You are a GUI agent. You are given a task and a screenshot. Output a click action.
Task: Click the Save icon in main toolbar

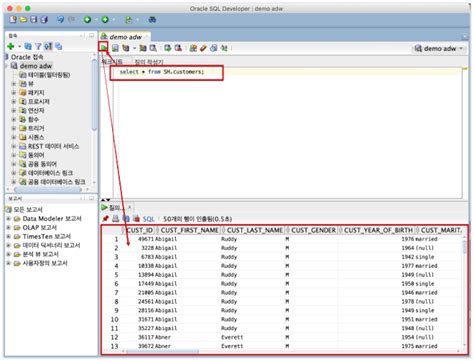coord(33,19)
